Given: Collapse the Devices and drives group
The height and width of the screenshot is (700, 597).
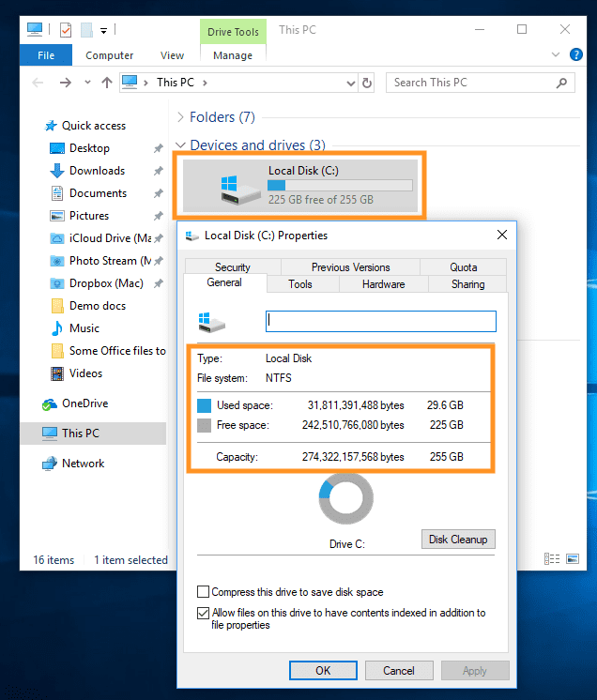Looking at the screenshot, I should click(x=180, y=145).
